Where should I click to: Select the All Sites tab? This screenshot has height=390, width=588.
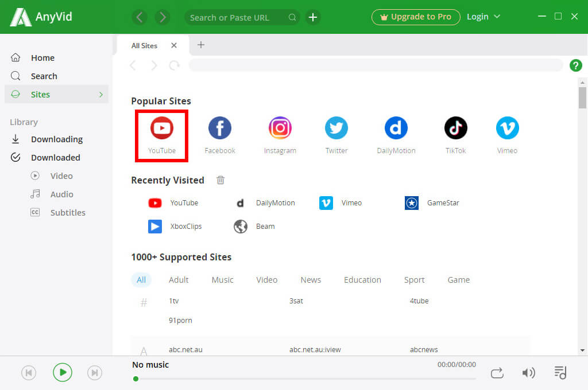pyautogui.click(x=144, y=46)
